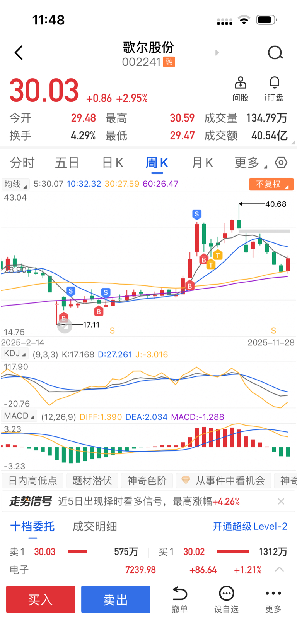Tap the 电子 sector index 7239.98
Screen dimensions: 297x644
tap(140, 570)
